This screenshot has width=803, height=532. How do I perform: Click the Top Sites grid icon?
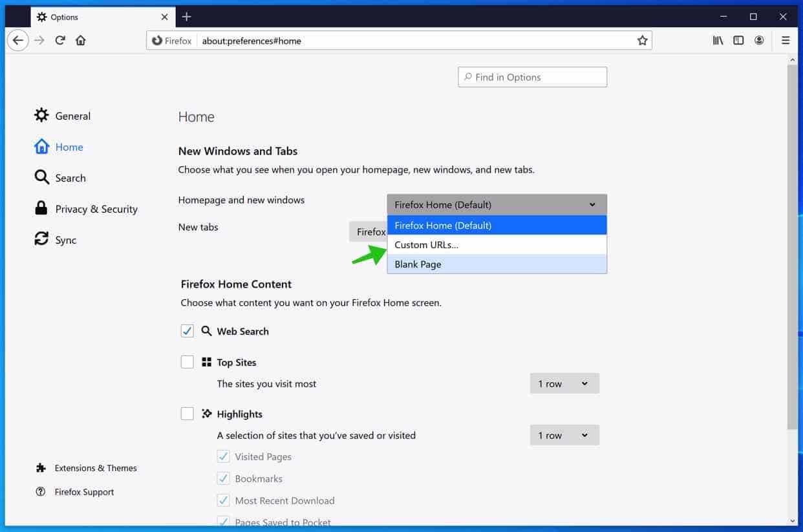click(x=206, y=362)
